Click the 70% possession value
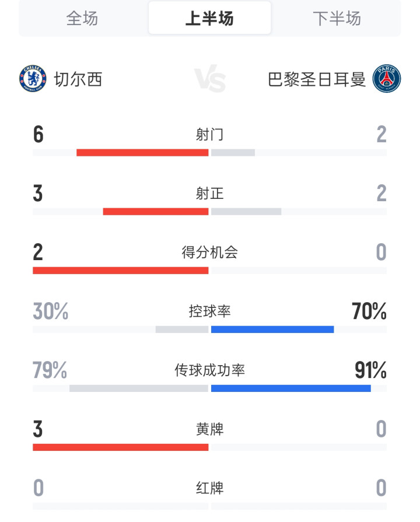Screen dimensions: 420x522 [369, 311]
